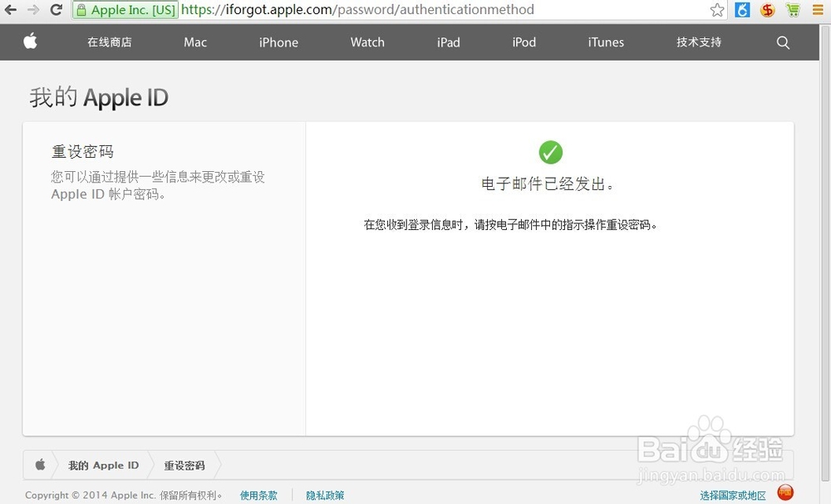Click the China flag icon in the footer

pos(784,492)
